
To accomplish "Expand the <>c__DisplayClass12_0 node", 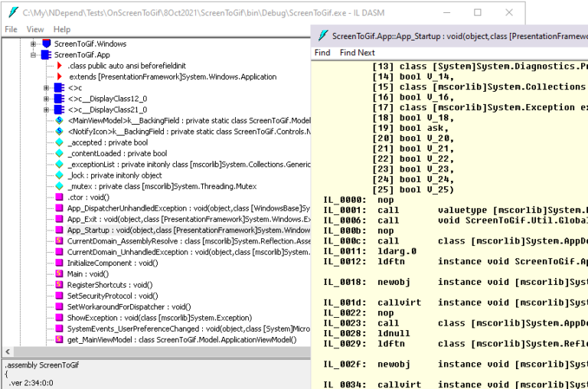I will pyautogui.click(x=46, y=99).
